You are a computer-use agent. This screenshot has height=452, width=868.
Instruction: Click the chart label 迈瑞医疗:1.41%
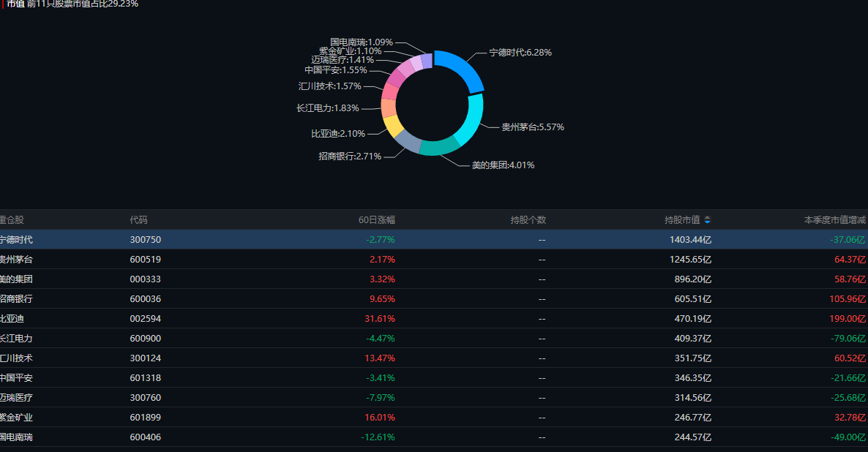(x=343, y=60)
